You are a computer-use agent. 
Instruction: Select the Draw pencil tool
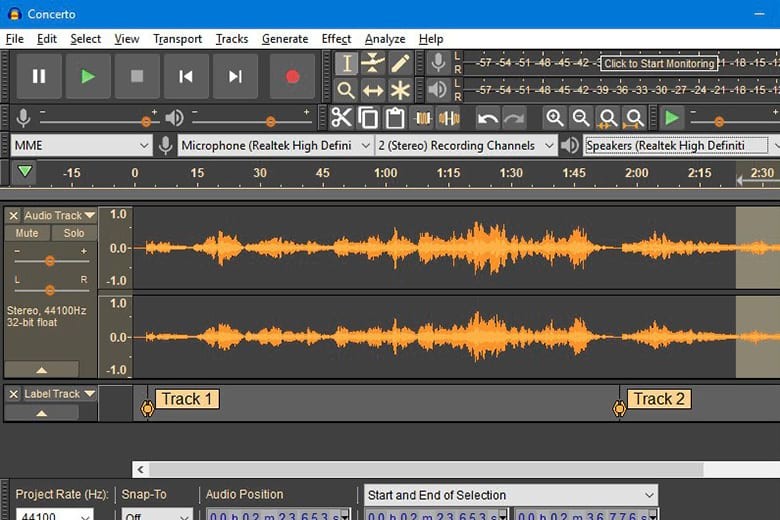click(400, 63)
